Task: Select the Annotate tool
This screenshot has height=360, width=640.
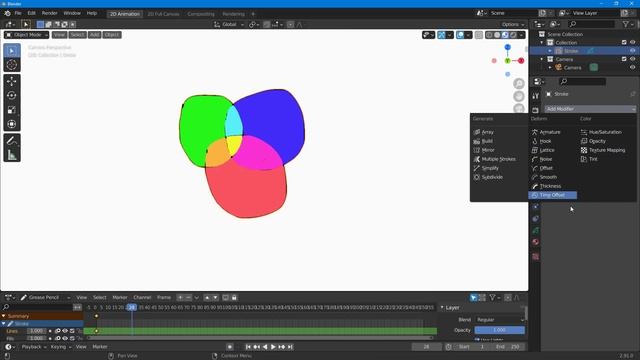Action: 12,141
